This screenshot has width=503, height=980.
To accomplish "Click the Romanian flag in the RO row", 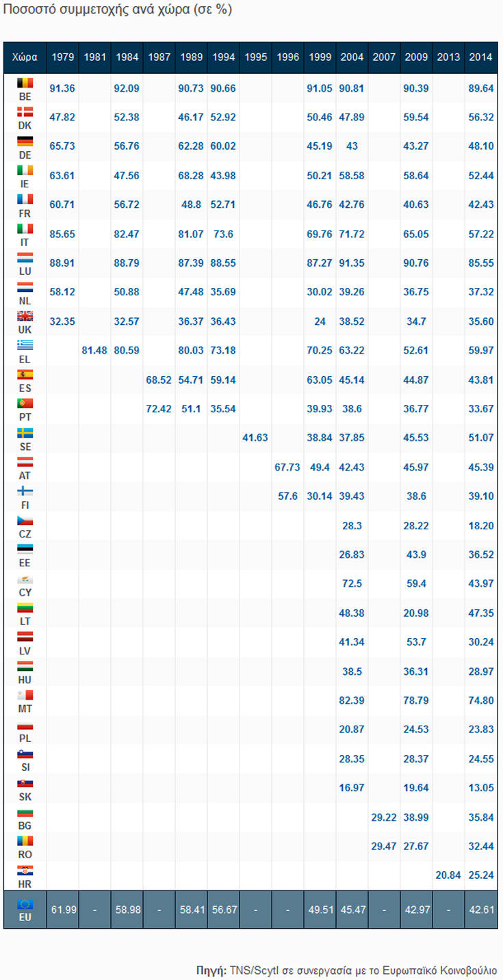I will click(25, 840).
